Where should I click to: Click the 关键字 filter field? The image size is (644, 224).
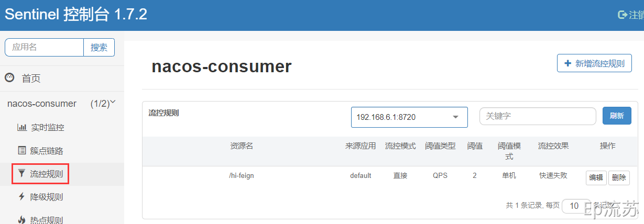pyautogui.click(x=538, y=116)
